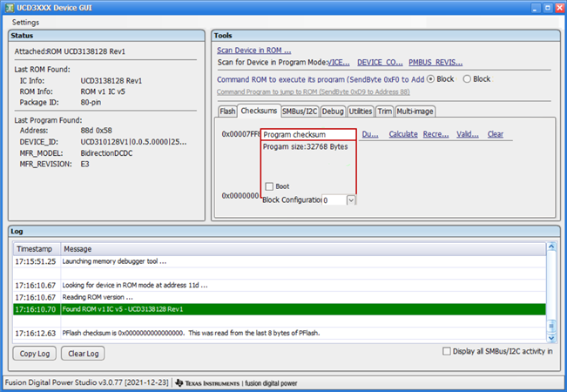Click the UCD3XXX Device GUI title bar icon
567x392 pixels.
(x=10, y=8)
